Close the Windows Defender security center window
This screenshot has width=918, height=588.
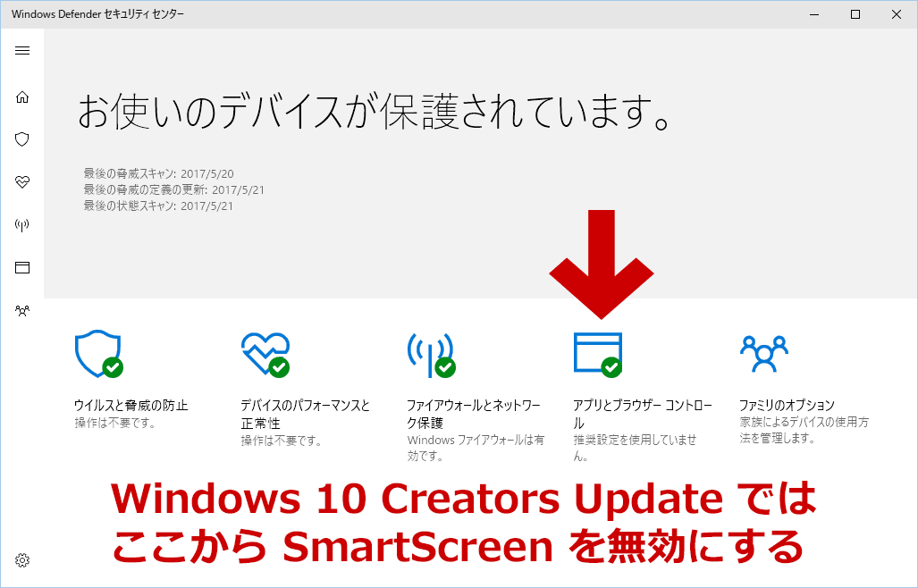(x=897, y=14)
